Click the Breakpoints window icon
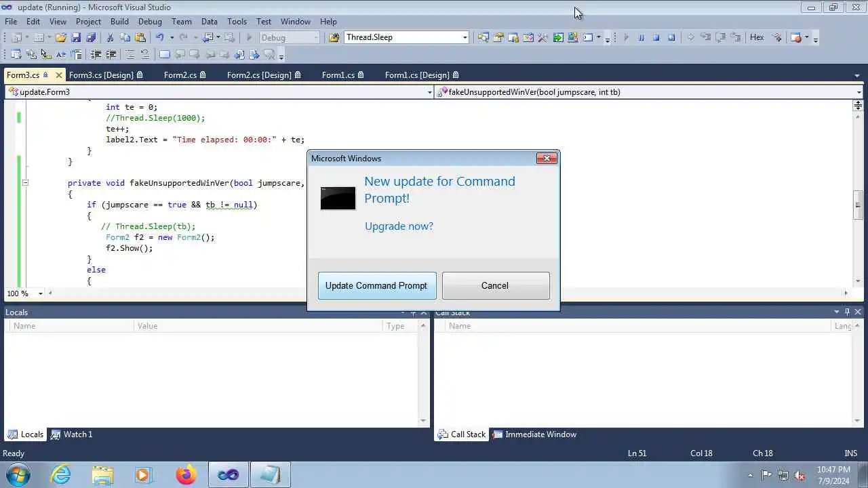The image size is (868, 488). [797, 38]
